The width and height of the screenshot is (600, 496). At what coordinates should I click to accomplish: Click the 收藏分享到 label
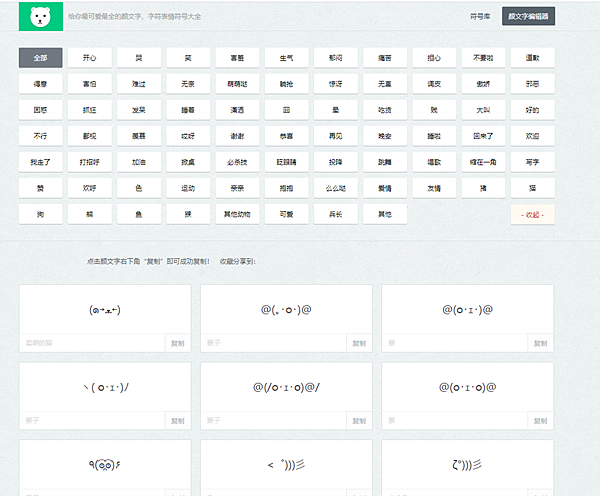coord(238,261)
